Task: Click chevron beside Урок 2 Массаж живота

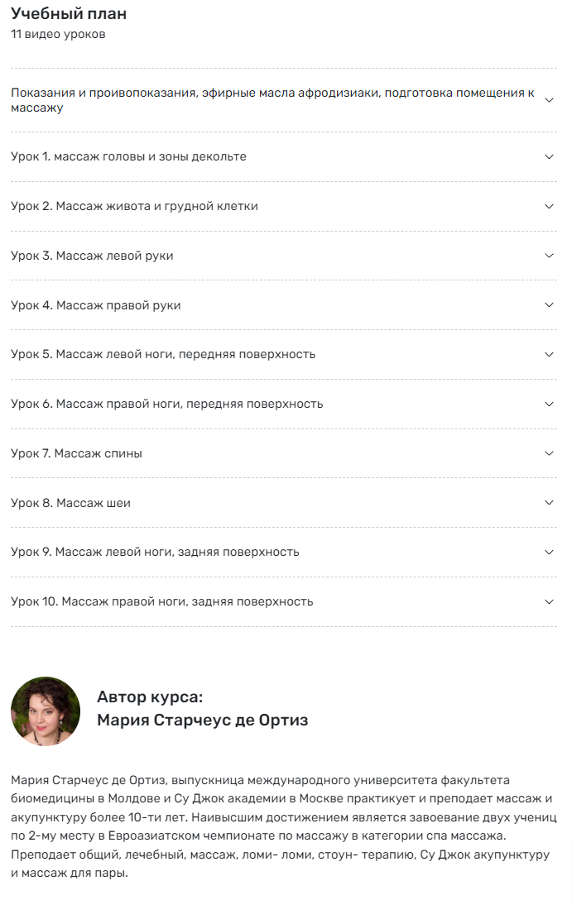Action: [x=549, y=206]
